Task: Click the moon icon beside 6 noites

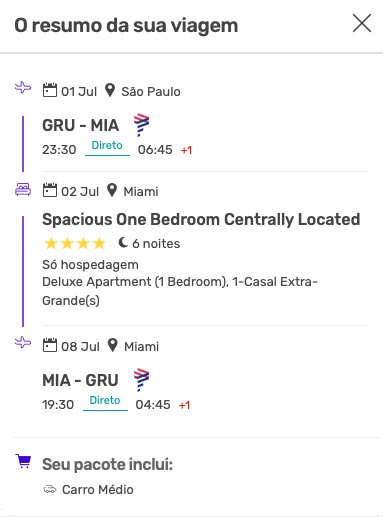Action: [123, 243]
